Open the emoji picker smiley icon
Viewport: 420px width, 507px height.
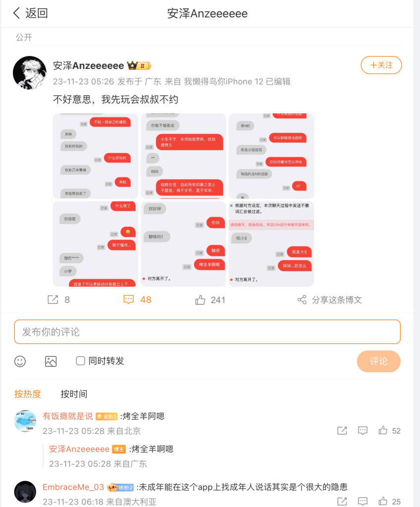pos(20,361)
